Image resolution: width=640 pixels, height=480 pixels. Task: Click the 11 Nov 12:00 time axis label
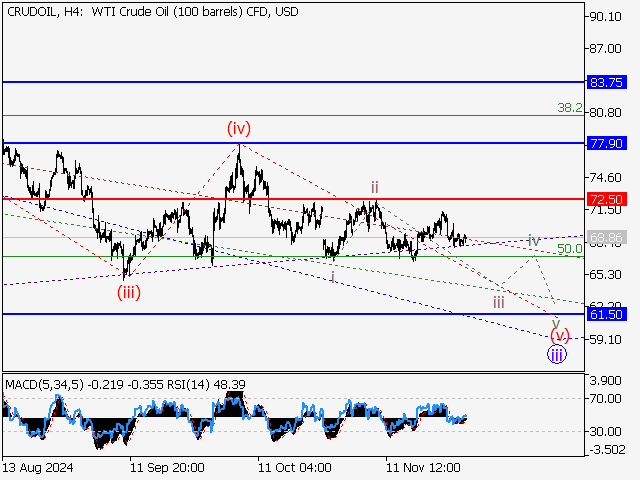pyautogui.click(x=424, y=467)
